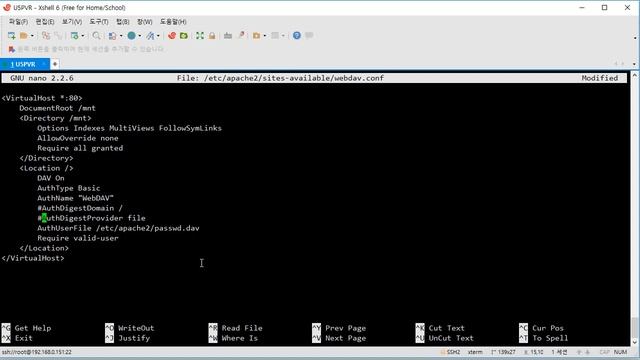Click the keyboard/key mapping toolbar icon
The image size is (640, 360).
pos(228,36)
